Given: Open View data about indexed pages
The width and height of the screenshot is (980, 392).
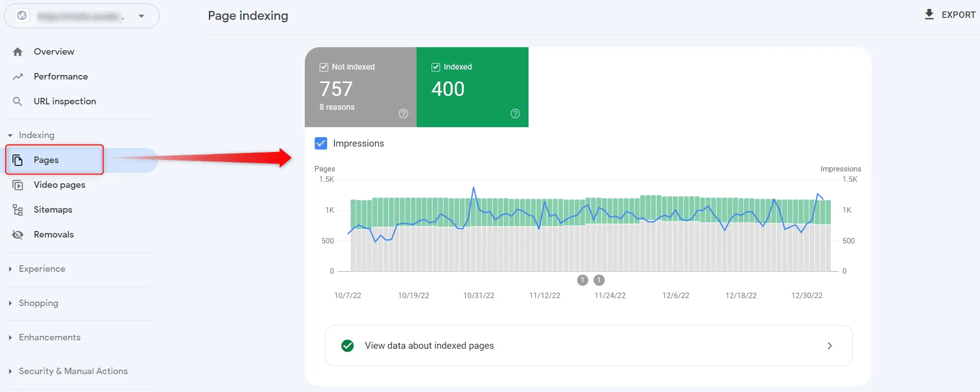Looking at the screenshot, I should point(588,346).
